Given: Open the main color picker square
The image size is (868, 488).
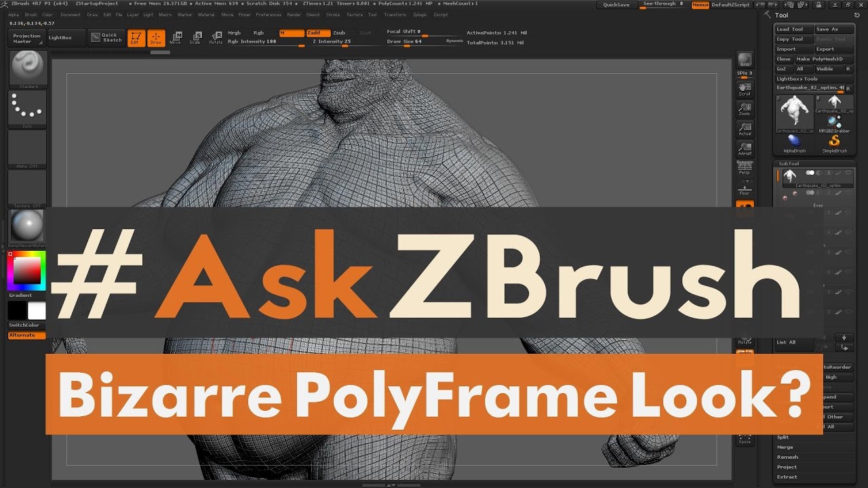Looking at the screenshot, I should (27, 270).
